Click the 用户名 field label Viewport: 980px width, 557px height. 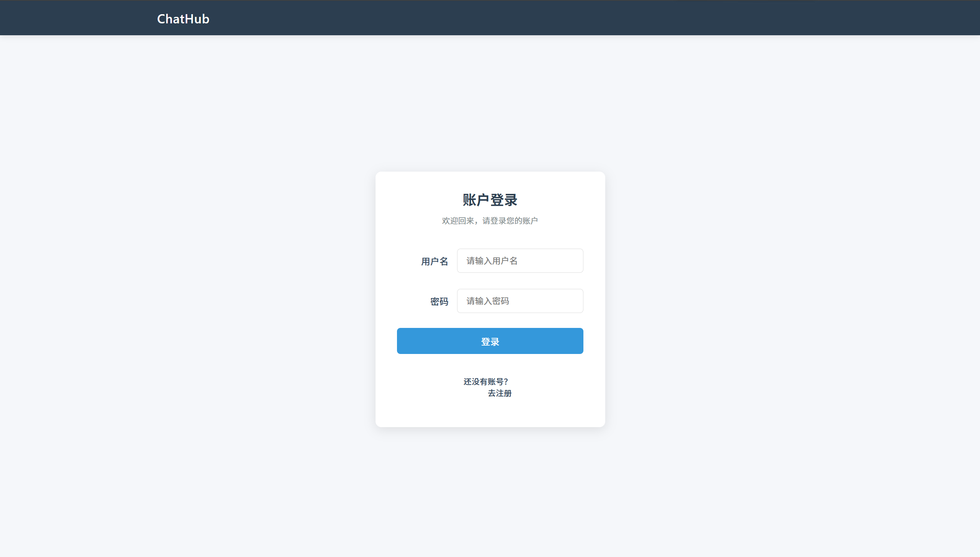pos(434,261)
